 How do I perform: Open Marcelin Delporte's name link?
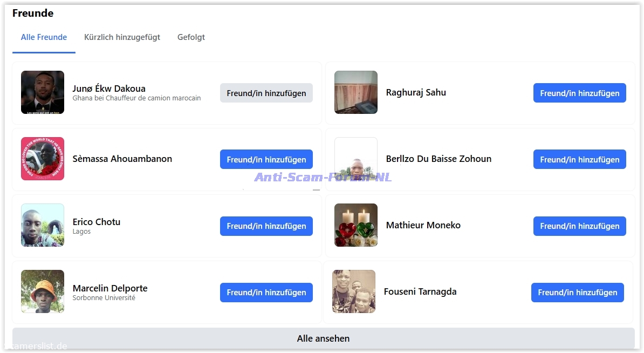(110, 288)
